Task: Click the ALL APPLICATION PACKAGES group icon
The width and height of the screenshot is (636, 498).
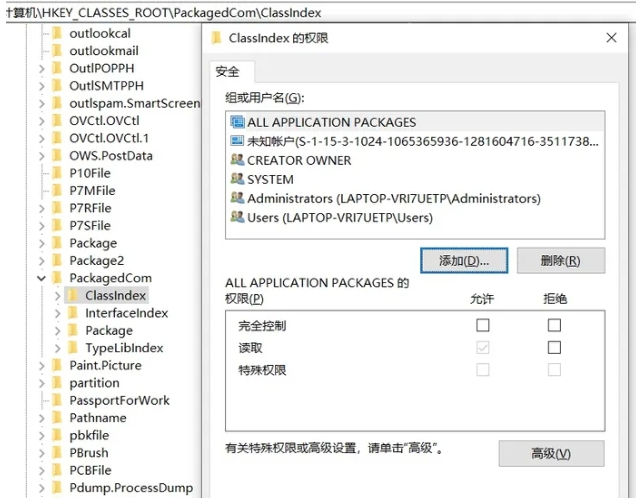Action: coord(237,122)
